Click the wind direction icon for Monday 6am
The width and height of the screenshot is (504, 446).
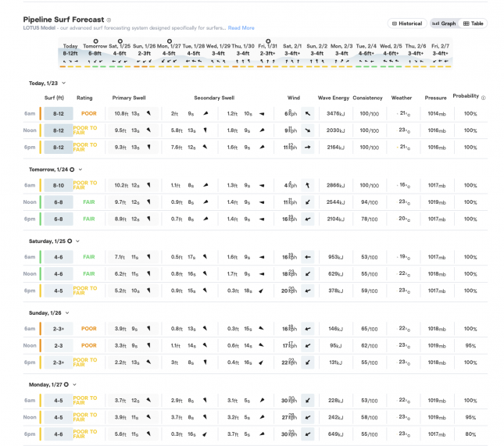coord(308,400)
